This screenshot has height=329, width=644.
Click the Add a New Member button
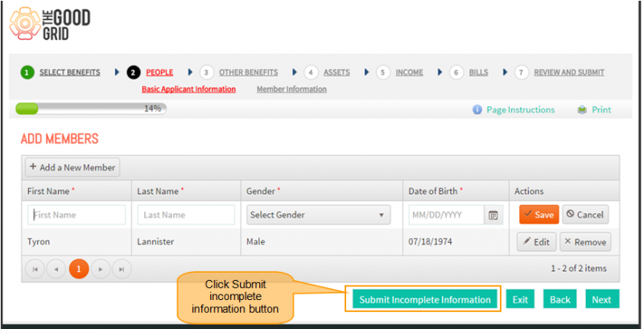coord(72,167)
